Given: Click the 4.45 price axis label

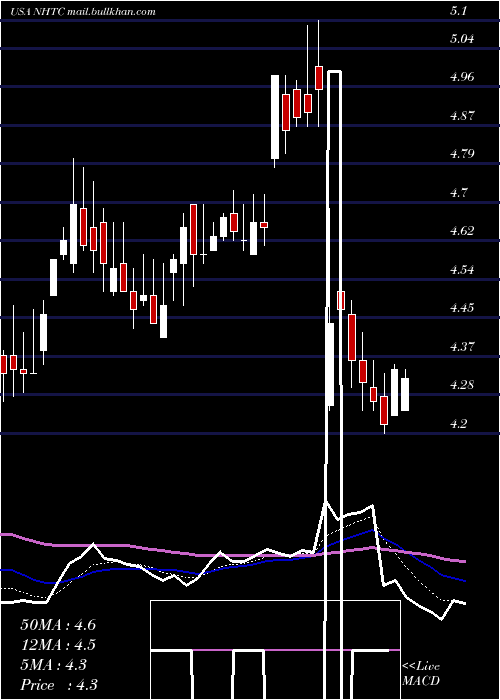Looking at the screenshot, I should coord(462,308).
